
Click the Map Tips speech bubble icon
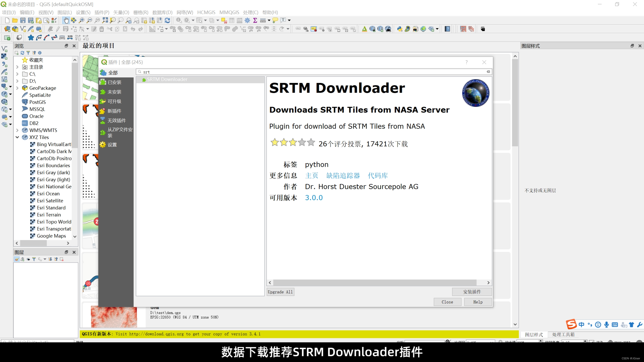point(275,21)
